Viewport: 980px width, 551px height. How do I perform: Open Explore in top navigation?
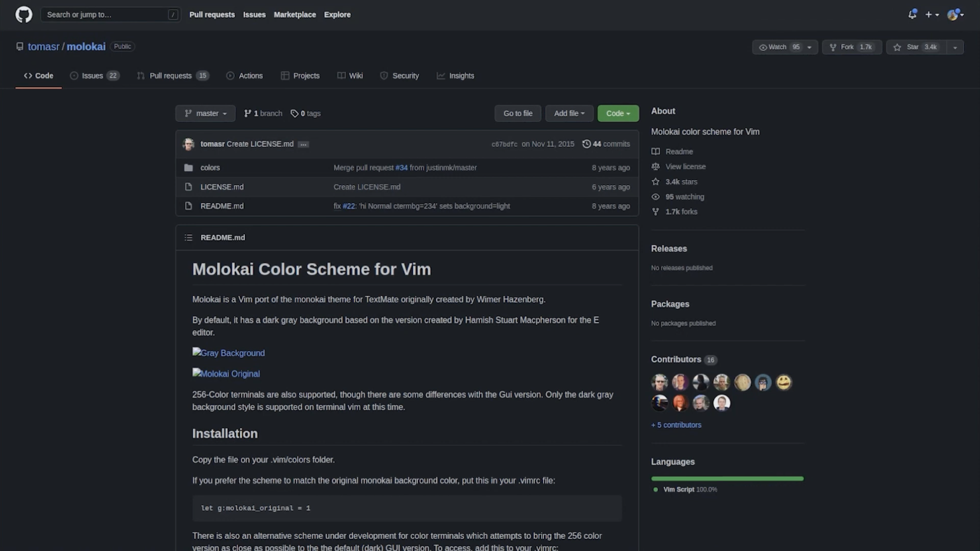coord(337,15)
